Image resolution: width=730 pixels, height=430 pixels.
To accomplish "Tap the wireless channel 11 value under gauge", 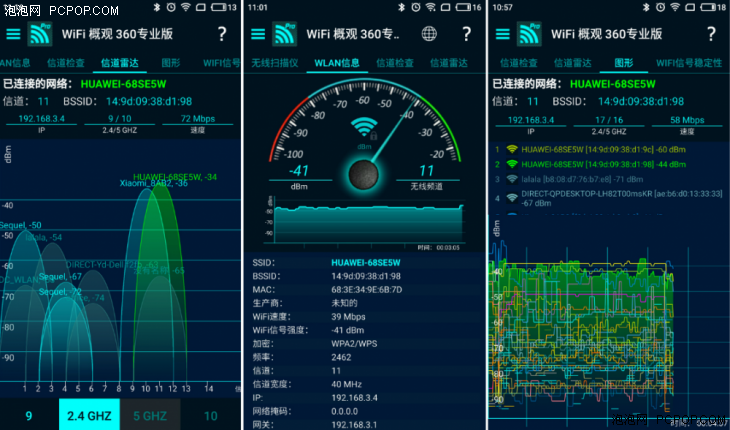I will coord(426,171).
